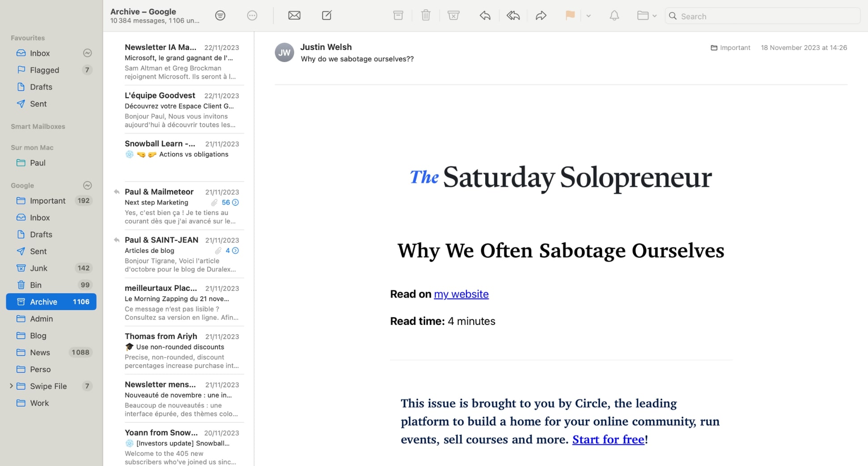The height and width of the screenshot is (466, 868).
Task: Open the message list filter
Action: (220, 15)
